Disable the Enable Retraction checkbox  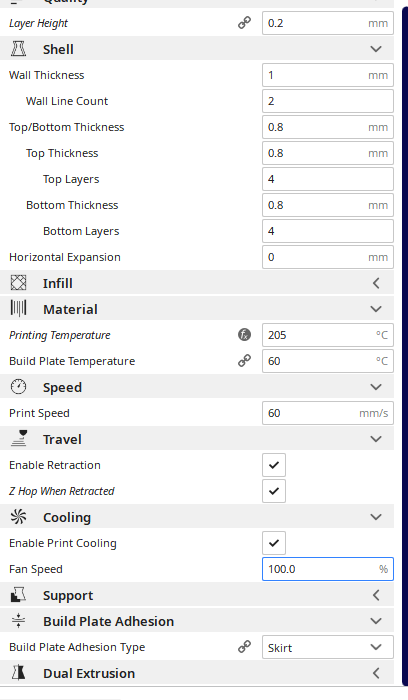pyautogui.click(x=274, y=465)
